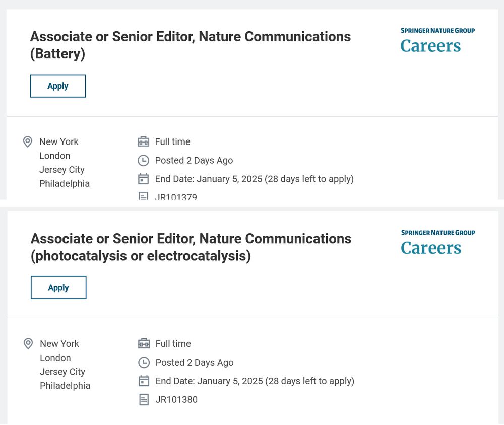Click the calendar icon next to second End Date
This screenshot has width=504, height=425.
[144, 381]
